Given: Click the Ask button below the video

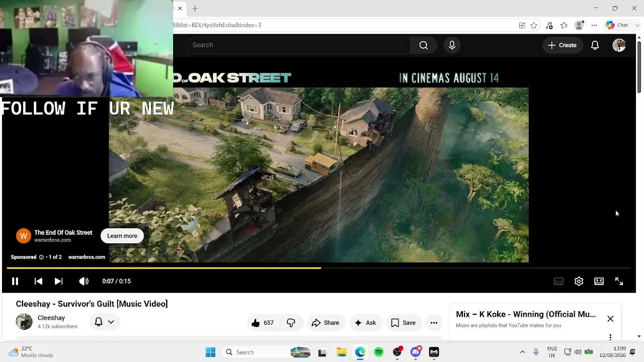Looking at the screenshot, I should (365, 323).
